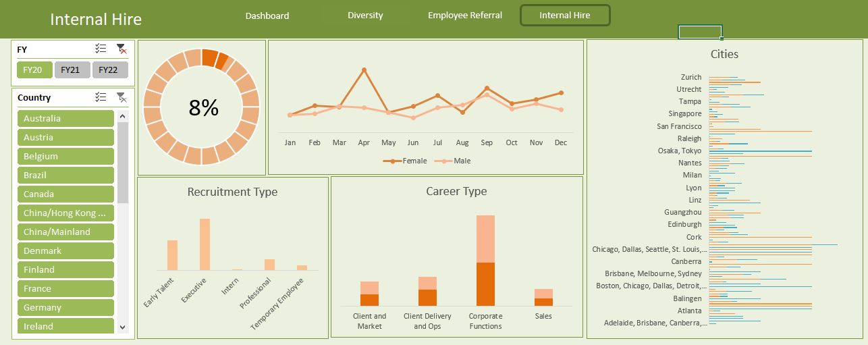Click the Sales stacked bar
868x345 pixels.
pyautogui.click(x=543, y=297)
